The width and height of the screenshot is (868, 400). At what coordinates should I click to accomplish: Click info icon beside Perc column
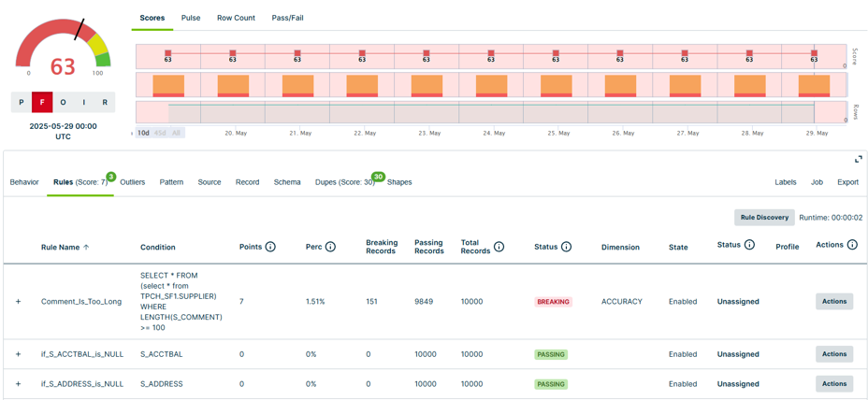(330, 247)
